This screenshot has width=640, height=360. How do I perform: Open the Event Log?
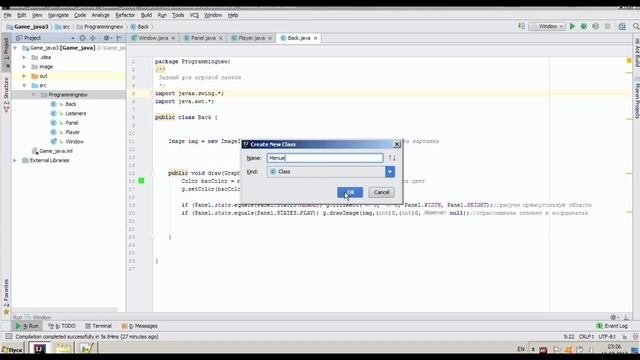612,326
